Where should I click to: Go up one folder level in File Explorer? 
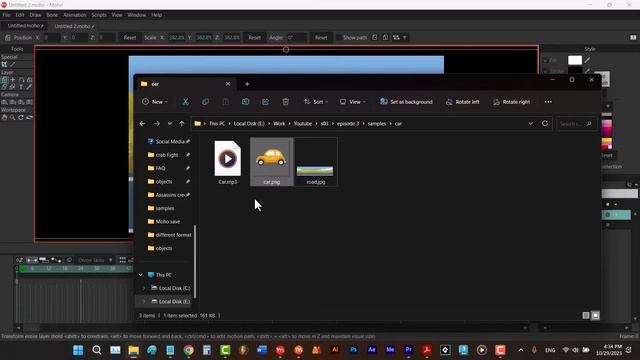pos(182,124)
